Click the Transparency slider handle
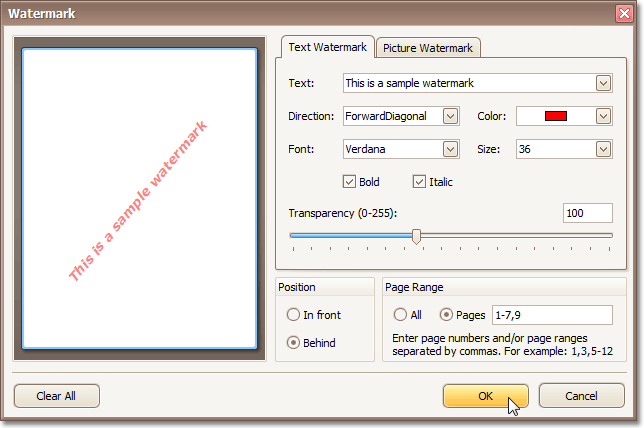The image size is (644, 428). 416,236
